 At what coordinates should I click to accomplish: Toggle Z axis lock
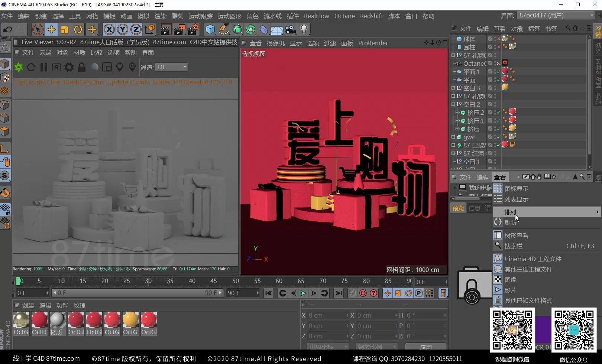136,29
